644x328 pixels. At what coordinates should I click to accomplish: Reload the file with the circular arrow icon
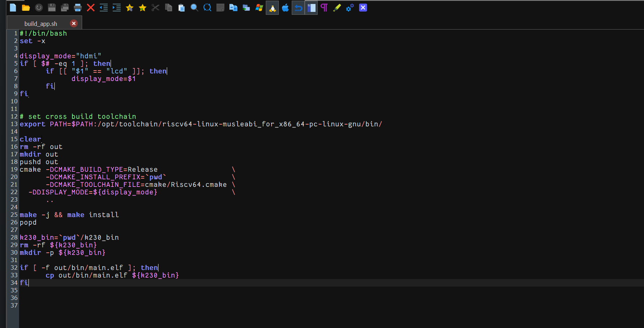pyautogui.click(x=39, y=8)
